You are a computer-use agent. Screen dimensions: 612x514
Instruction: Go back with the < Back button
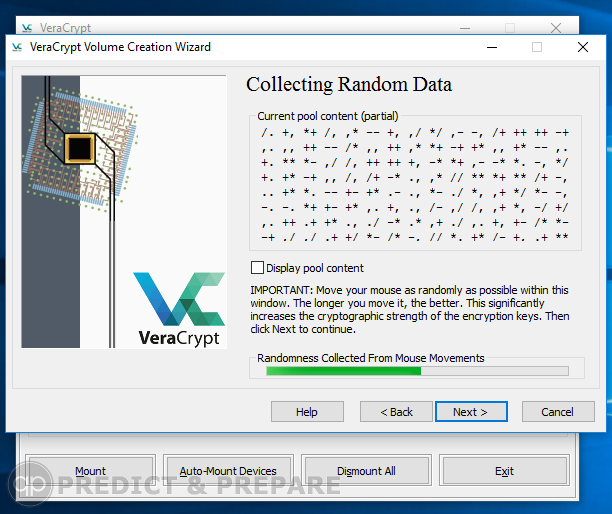click(x=396, y=412)
